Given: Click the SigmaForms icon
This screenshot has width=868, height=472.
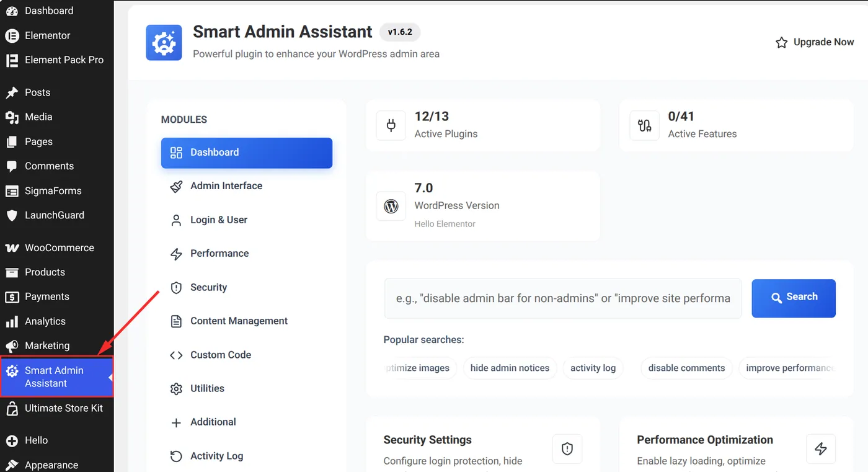Looking at the screenshot, I should pyautogui.click(x=12, y=191).
